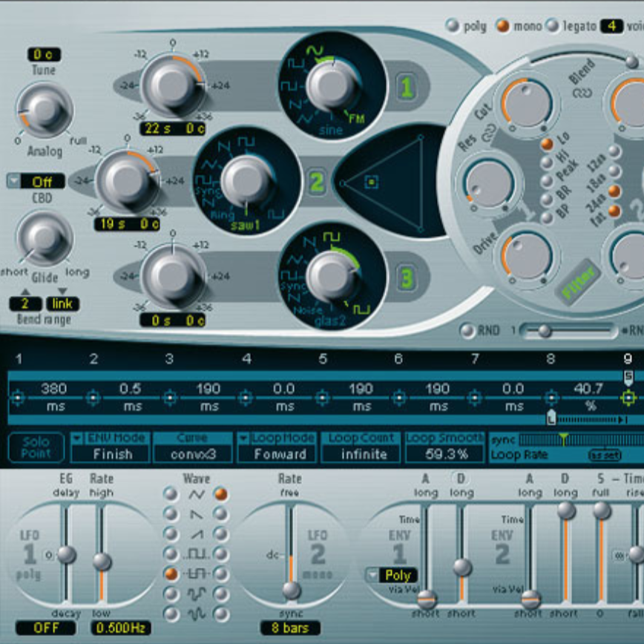Click the Blend filter link icon
Image resolution: width=644 pixels, height=644 pixels.
point(582,94)
